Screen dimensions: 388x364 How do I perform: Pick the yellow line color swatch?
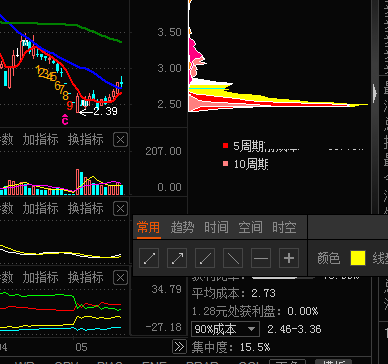(358, 258)
